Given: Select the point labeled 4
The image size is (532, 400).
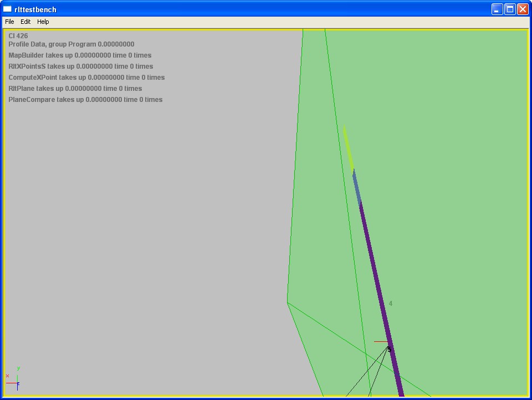Looking at the screenshot, I should click(x=391, y=304).
